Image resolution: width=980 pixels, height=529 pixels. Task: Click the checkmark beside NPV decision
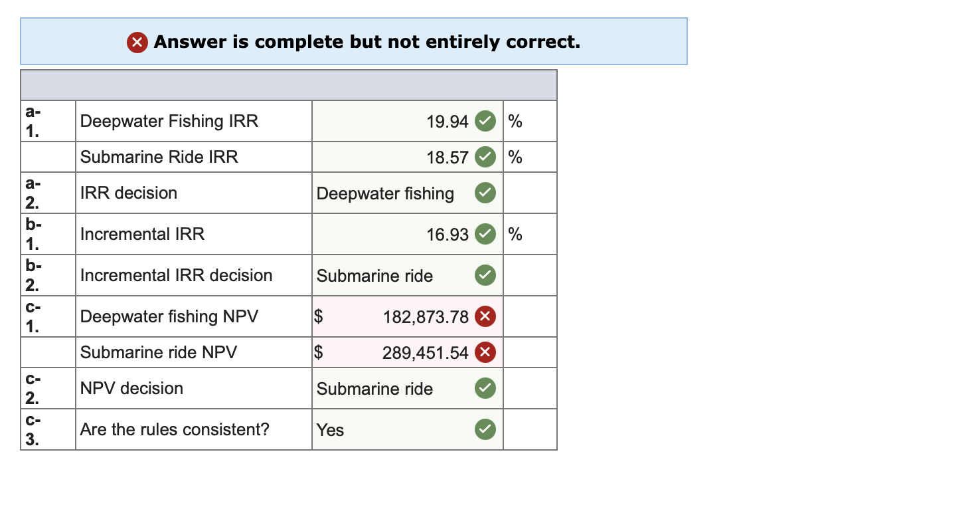(485, 388)
